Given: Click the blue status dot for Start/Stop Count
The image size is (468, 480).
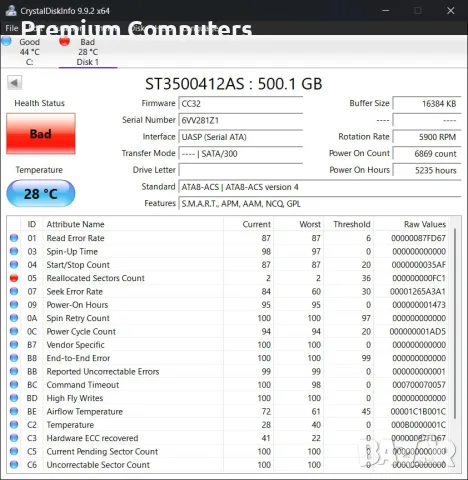Looking at the screenshot, I should click(x=14, y=265).
